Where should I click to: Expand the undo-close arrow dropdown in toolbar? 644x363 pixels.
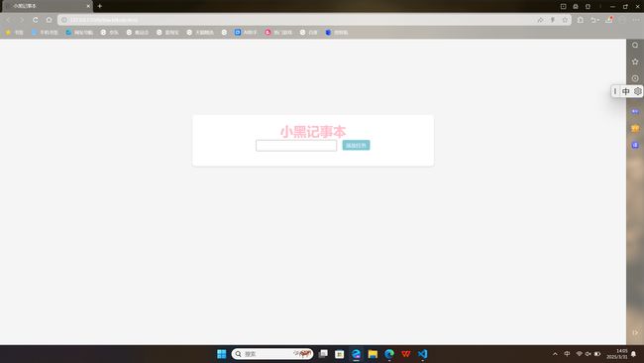594,20
